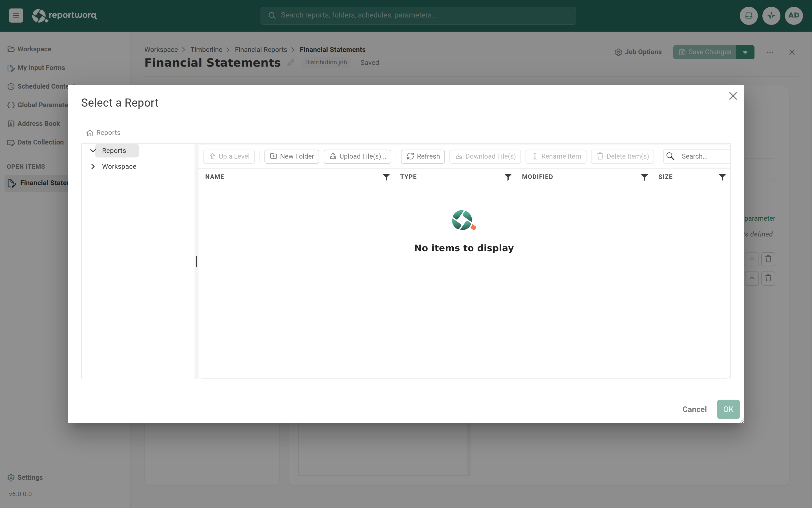Filter the TYPE column
The image size is (812, 508).
(508, 177)
